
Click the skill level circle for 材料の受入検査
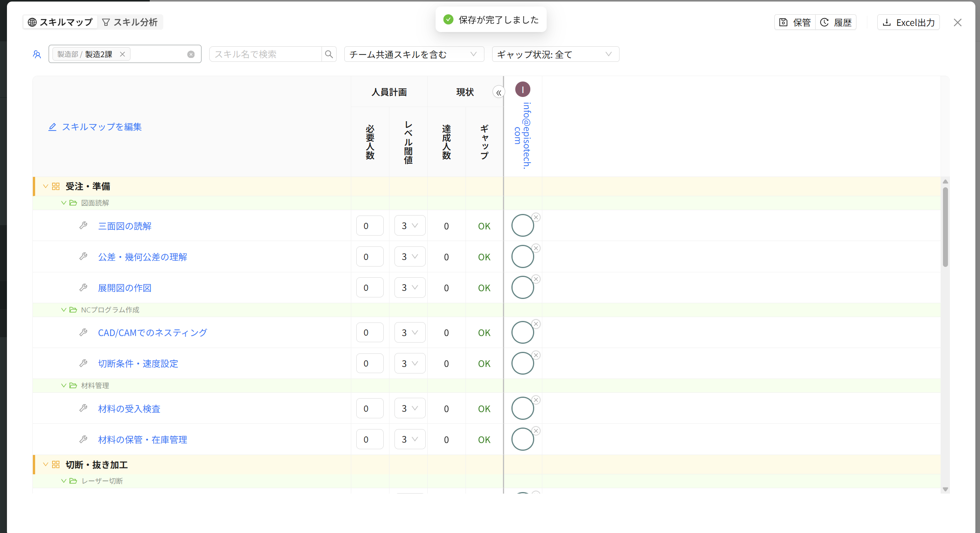point(523,408)
